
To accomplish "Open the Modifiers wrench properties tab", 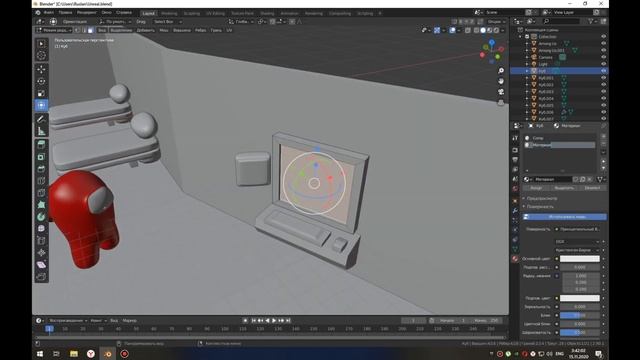I will (515, 210).
